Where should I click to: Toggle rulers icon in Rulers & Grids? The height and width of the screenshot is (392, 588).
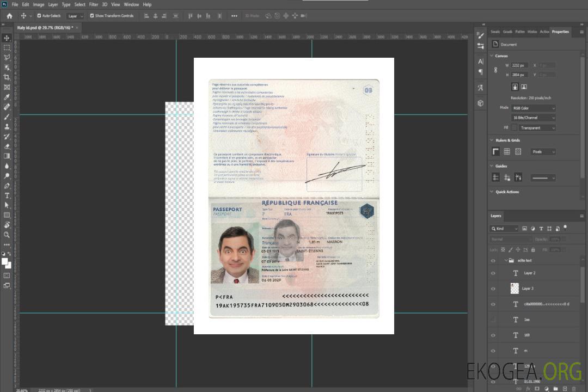495,151
